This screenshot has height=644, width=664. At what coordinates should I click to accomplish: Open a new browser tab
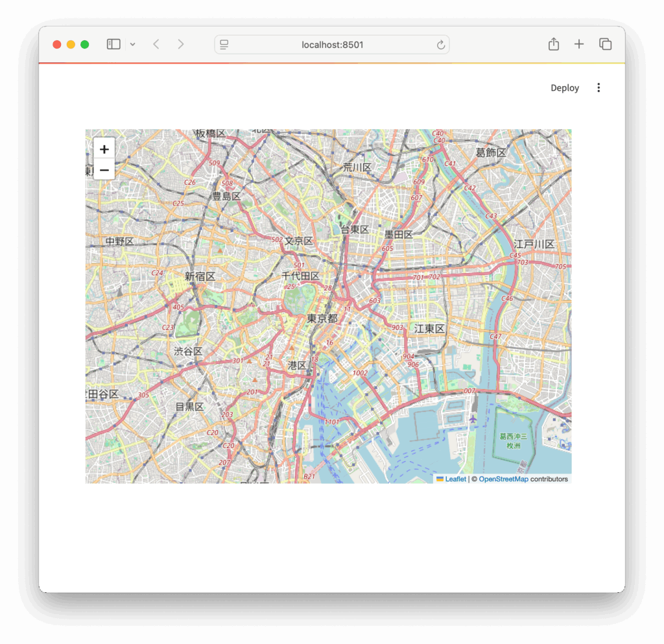[579, 44]
